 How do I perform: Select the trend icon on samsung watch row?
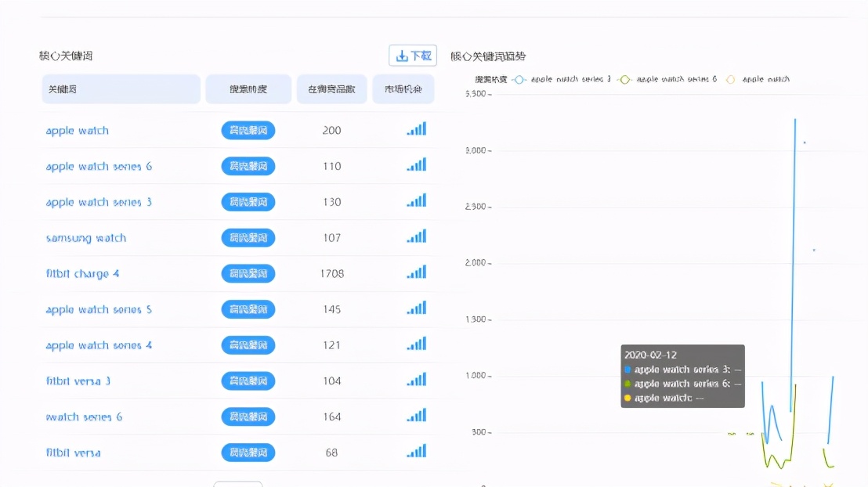pyautogui.click(x=416, y=236)
